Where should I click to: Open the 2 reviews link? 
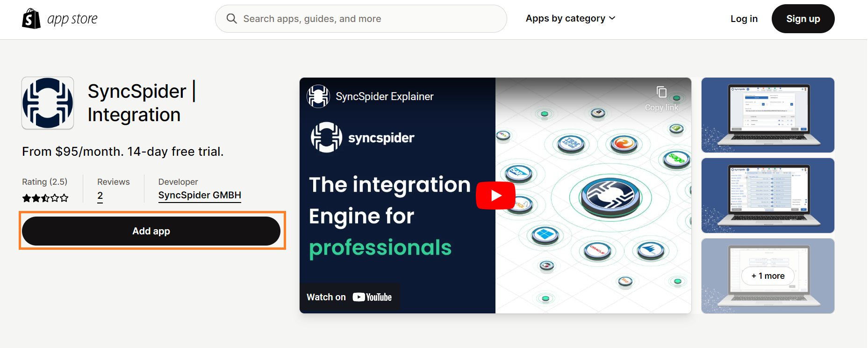tap(100, 196)
